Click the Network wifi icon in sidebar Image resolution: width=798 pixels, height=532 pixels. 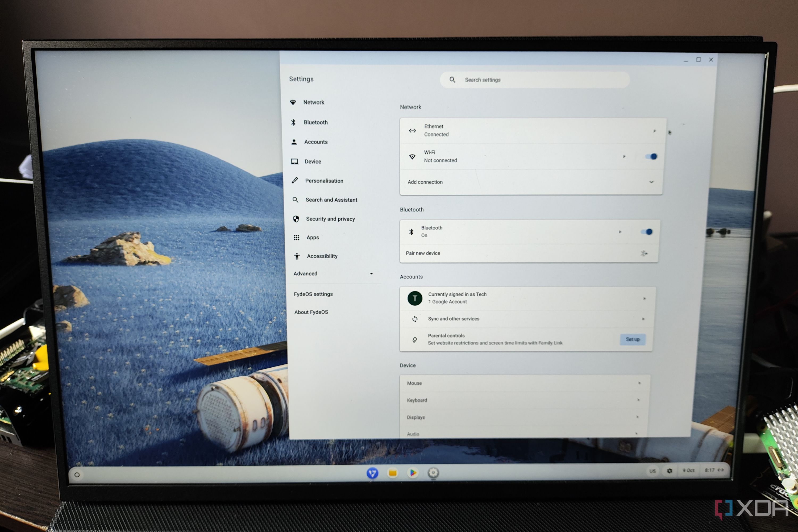(x=293, y=102)
